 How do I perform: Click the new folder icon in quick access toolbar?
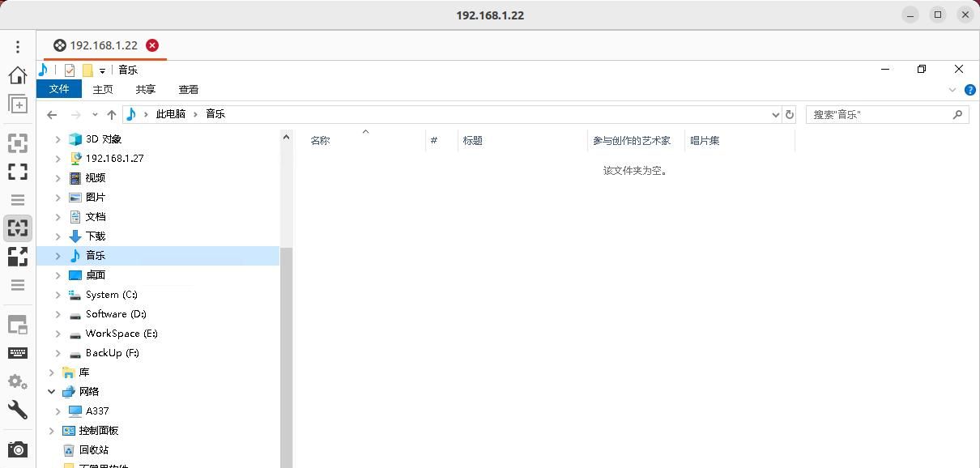click(87, 70)
